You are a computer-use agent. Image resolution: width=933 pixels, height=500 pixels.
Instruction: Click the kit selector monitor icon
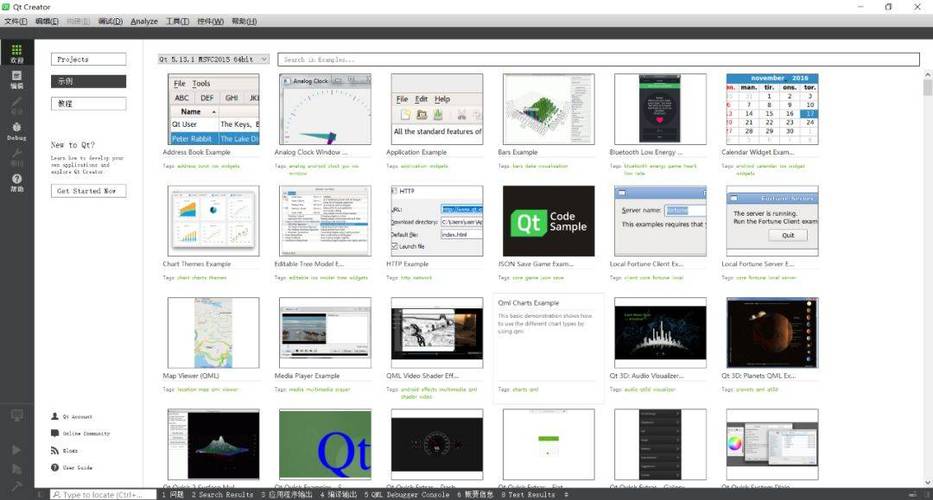[x=17, y=415]
